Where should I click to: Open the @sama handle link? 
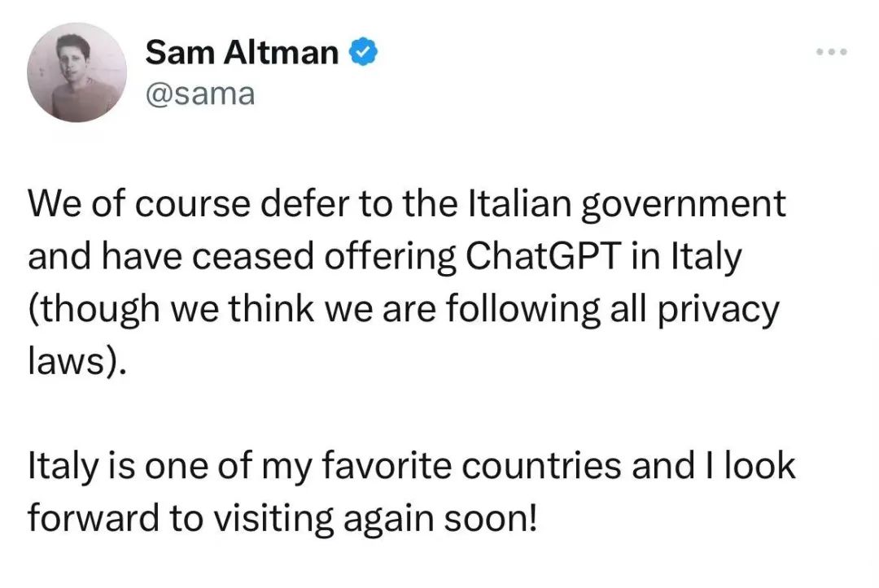(x=199, y=94)
